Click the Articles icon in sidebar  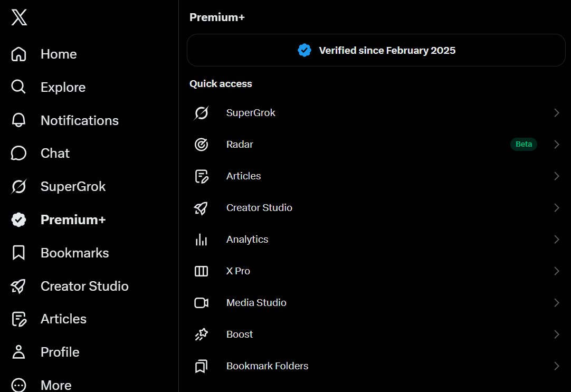tap(19, 319)
